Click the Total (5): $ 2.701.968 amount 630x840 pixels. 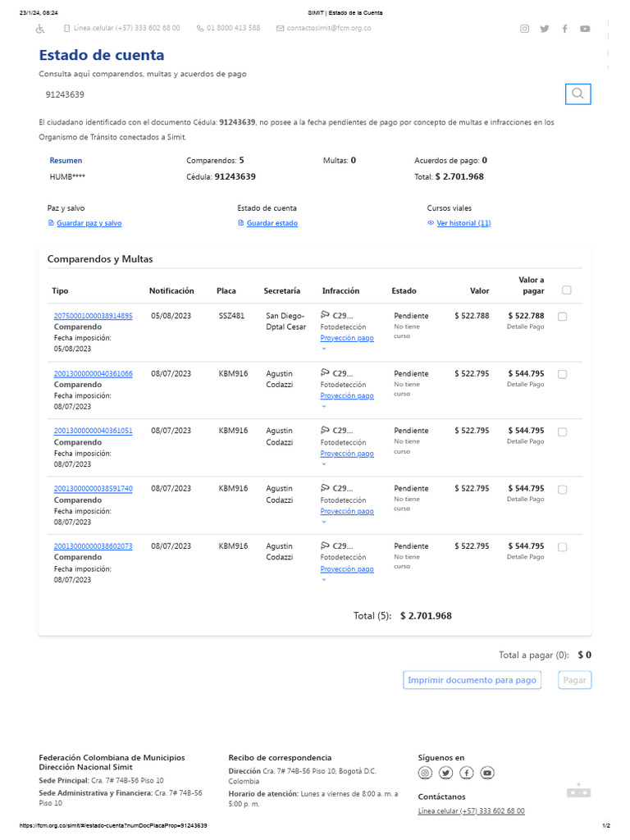(426, 616)
